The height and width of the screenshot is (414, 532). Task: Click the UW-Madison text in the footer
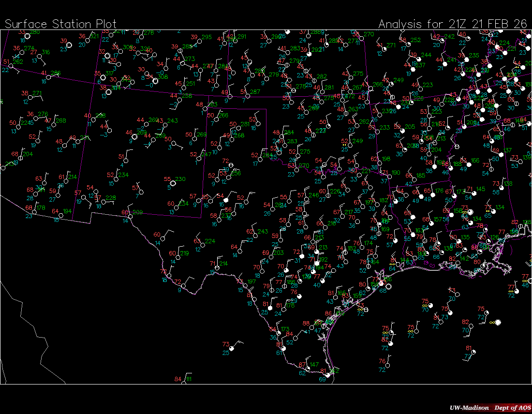[467, 408]
